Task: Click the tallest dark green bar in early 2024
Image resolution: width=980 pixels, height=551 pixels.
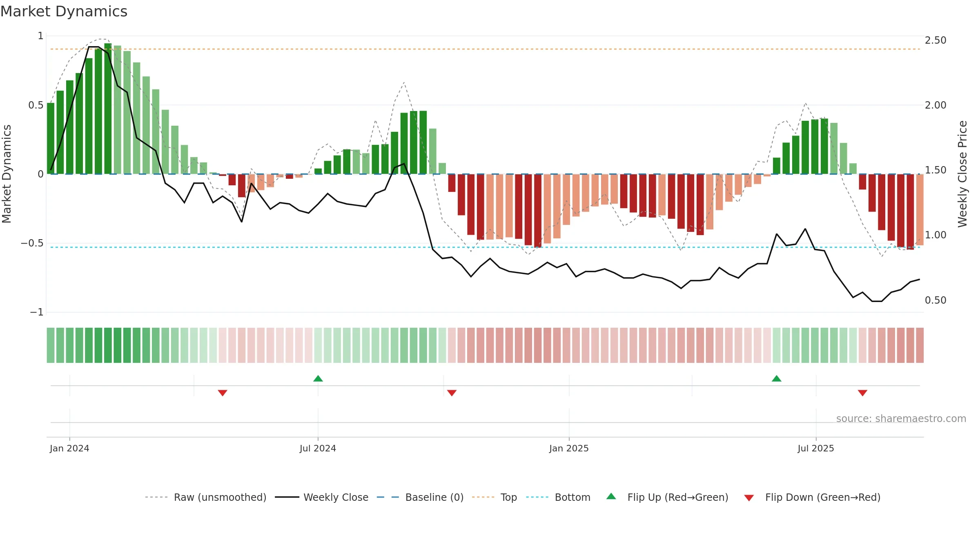Action: pyautogui.click(x=108, y=109)
